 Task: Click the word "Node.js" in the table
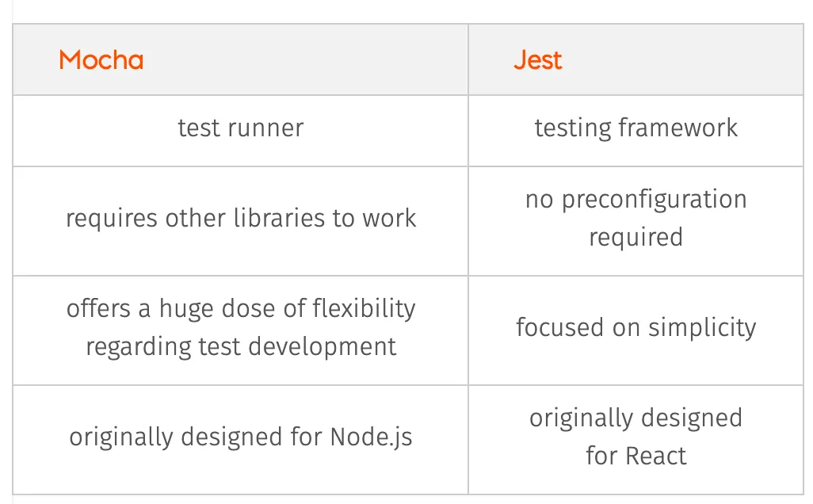[372, 437]
